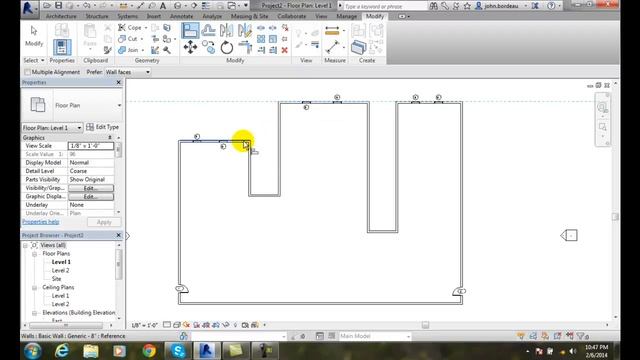Click the Create Similar icon in Create panel

click(358, 47)
